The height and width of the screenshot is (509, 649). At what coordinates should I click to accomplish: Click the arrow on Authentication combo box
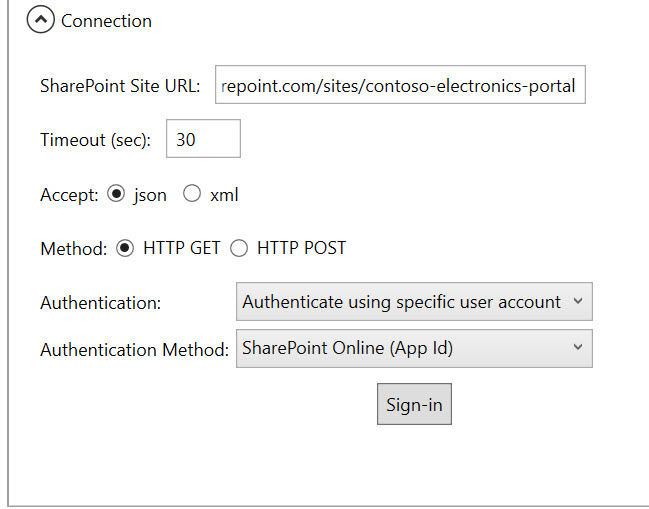[x=578, y=301]
